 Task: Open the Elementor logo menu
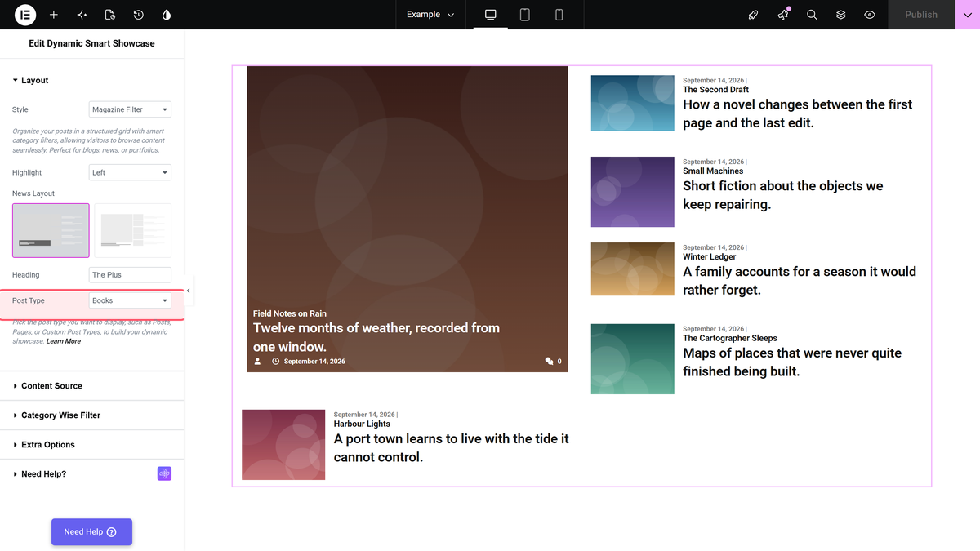25,15
